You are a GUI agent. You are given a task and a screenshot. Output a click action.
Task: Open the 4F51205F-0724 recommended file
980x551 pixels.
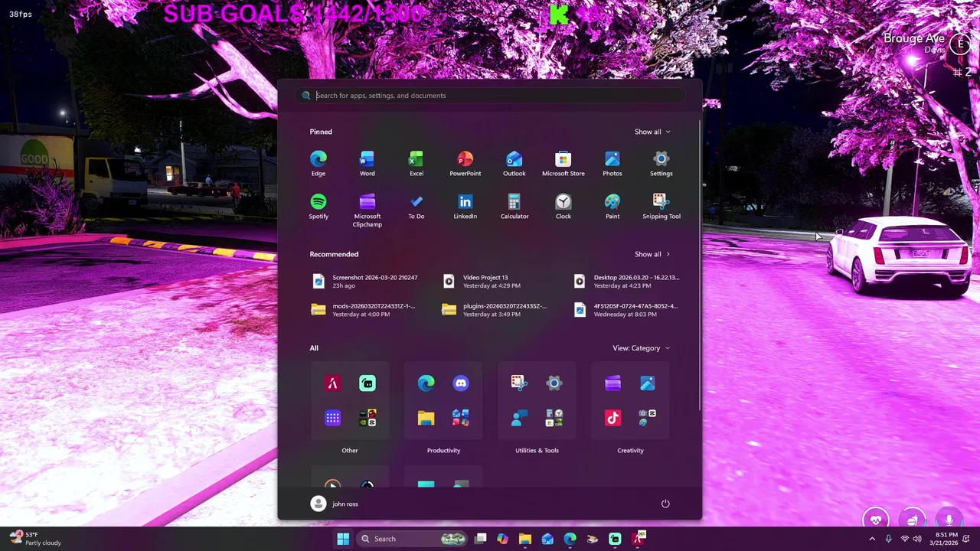628,310
